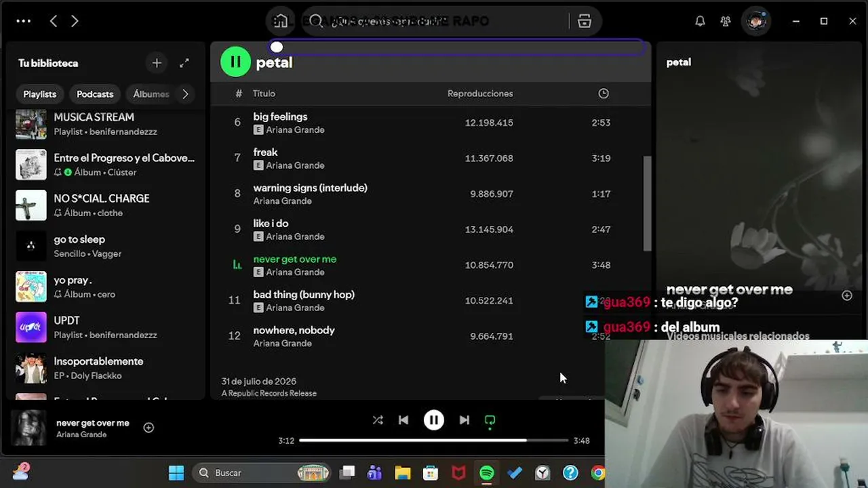Go back with the left arrow
Viewport: 868px width, 488px height.
pyautogui.click(x=54, y=21)
